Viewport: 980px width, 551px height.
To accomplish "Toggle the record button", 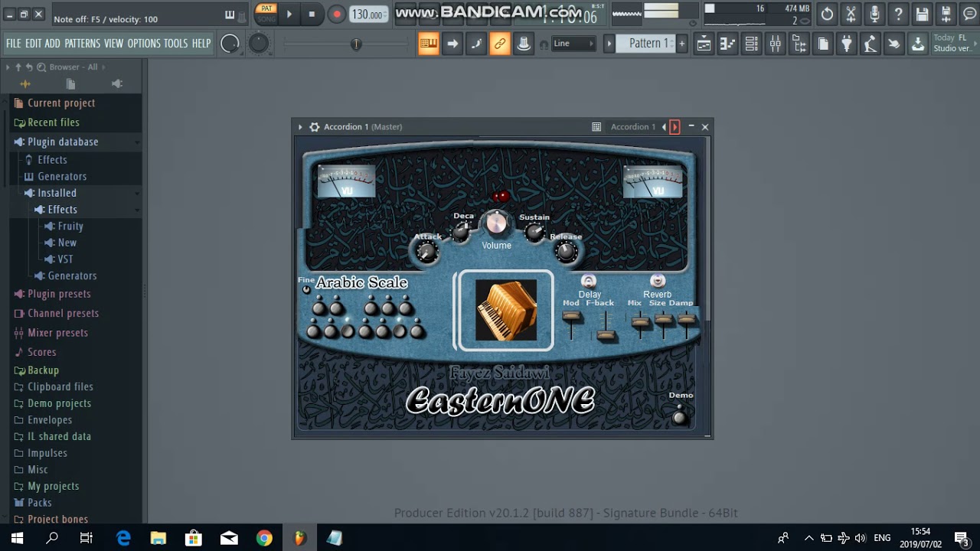I will pos(337,14).
